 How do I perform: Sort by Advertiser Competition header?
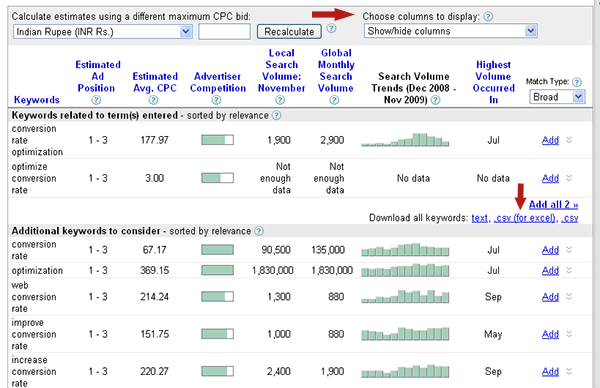tap(218, 82)
